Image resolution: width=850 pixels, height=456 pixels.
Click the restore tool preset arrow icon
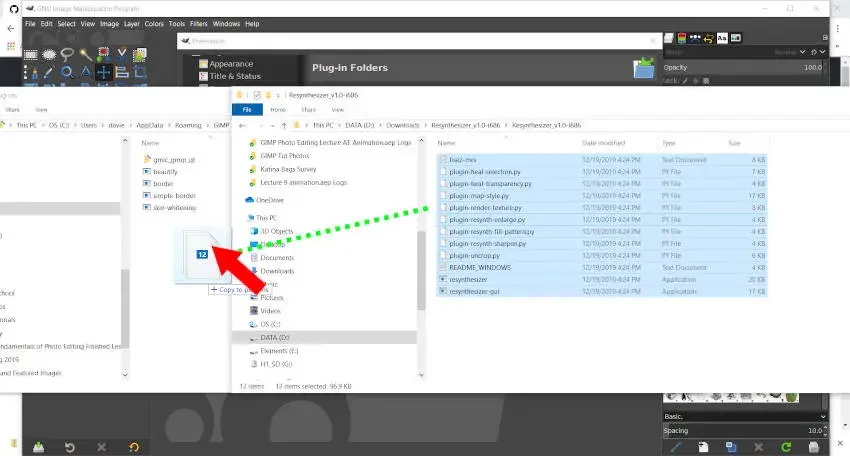click(69, 447)
